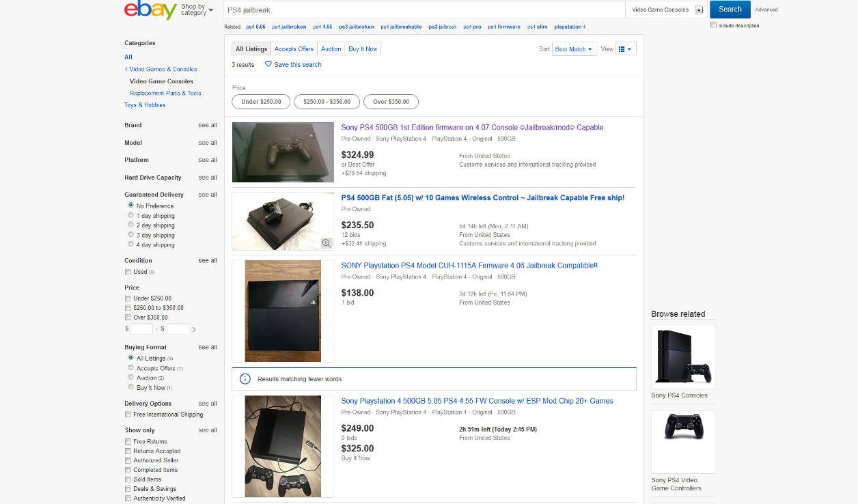The image size is (858, 504).
Task: Check Sold Items checkbox
Action: pos(128,479)
